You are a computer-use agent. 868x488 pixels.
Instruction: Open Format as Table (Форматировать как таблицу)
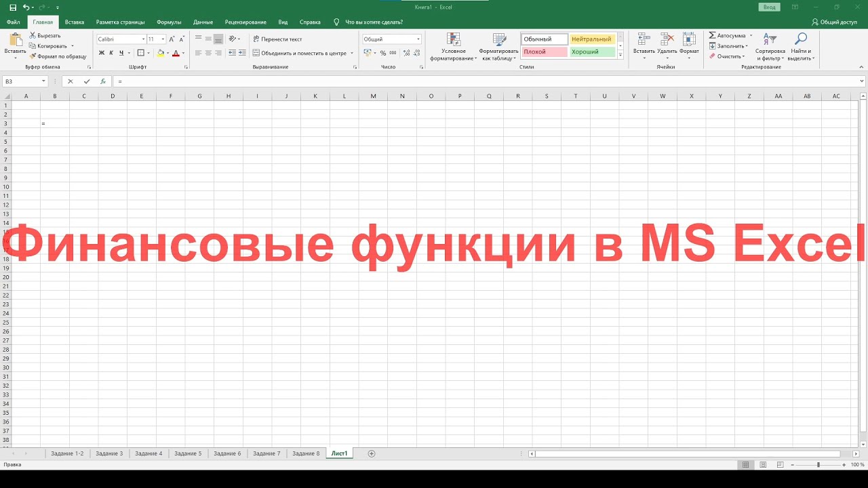(x=498, y=46)
